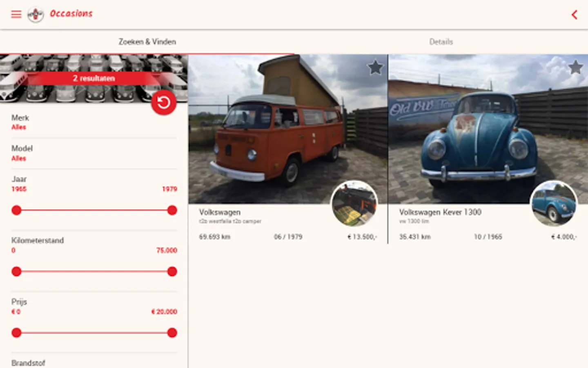This screenshot has height=368, width=588.
Task: Click the 75.000 maximum kilometer value
Action: (x=167, y=250)
